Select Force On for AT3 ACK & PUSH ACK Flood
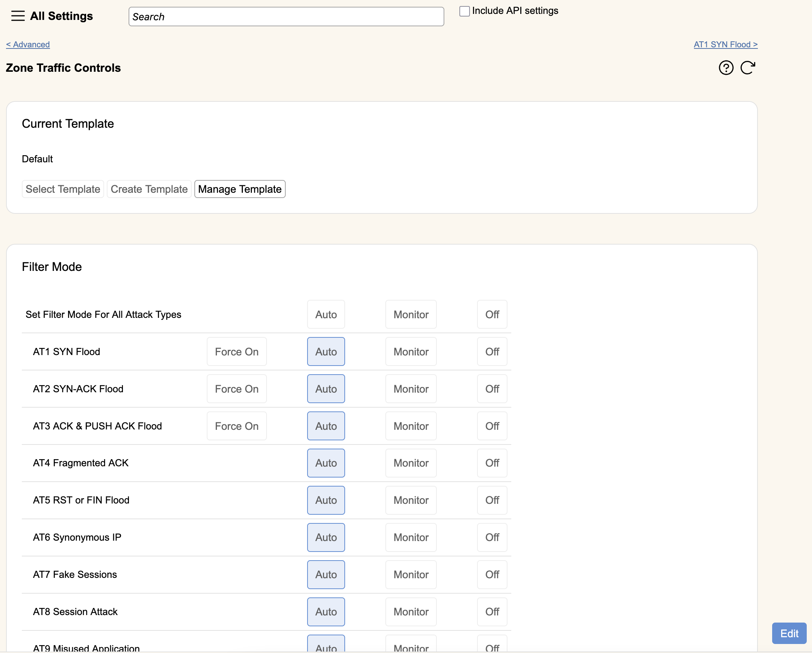The image size is (812, 653). 237,426
